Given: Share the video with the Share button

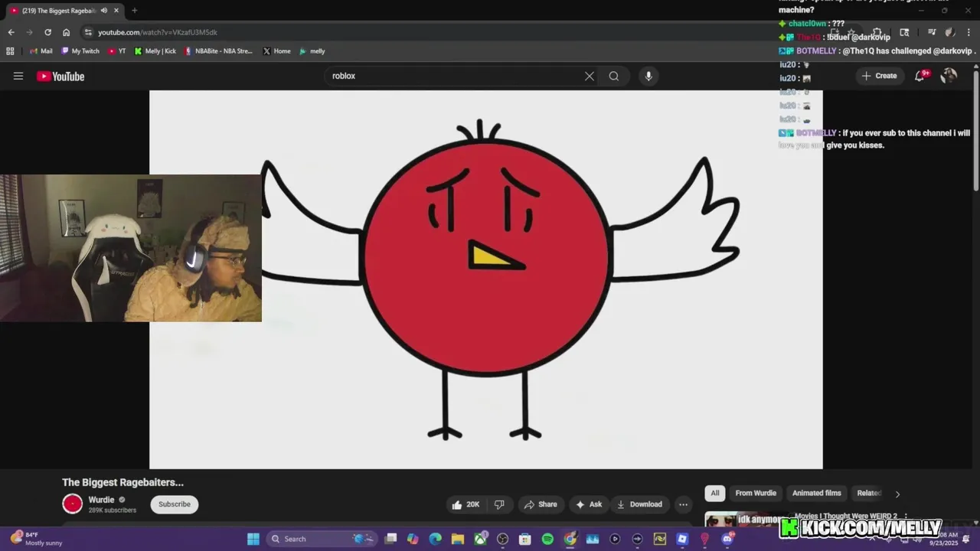Looking at the screenshot, I should tap(541, 504).
